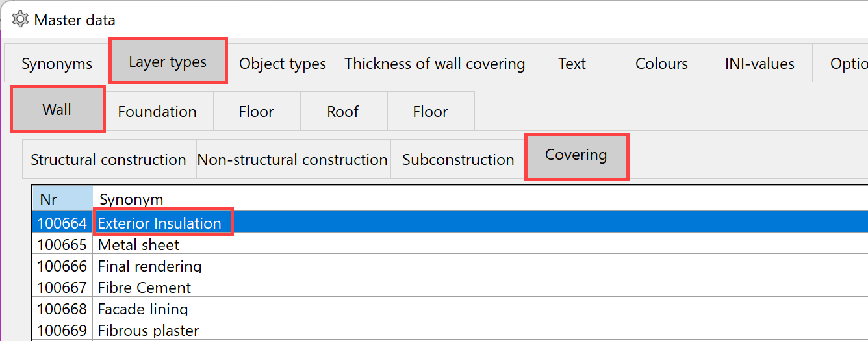
Task: Open the Object types tab
Action: (x=283, y=64)
